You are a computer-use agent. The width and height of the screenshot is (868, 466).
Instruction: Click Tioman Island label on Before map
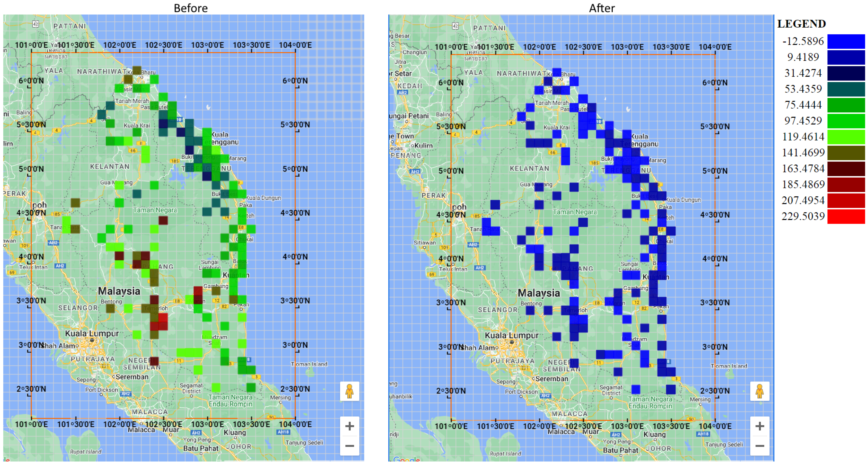pyautogui.click(x=309, y=364)
